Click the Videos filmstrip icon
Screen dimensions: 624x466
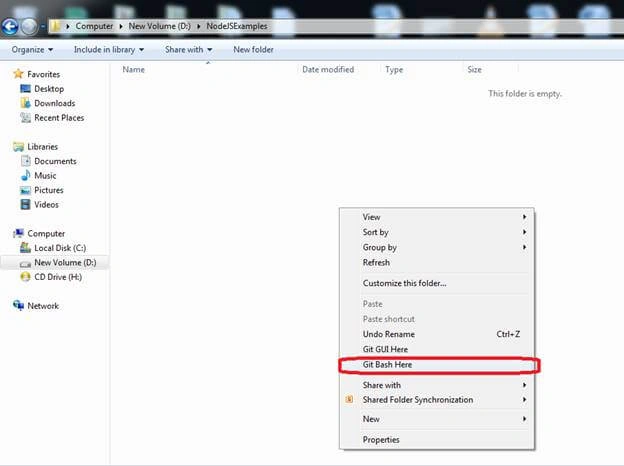[x=25, y=204]
